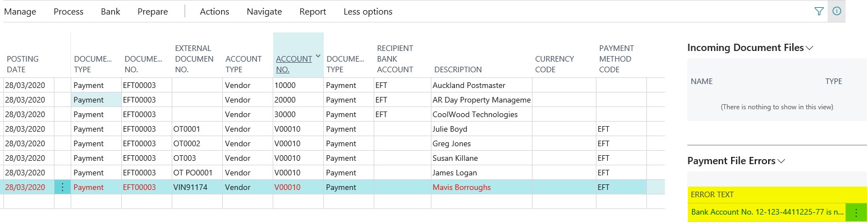Viewport: 868px width, 223px height.
Task: Select the Susan Killane description cell
Action: coord(481,158)
